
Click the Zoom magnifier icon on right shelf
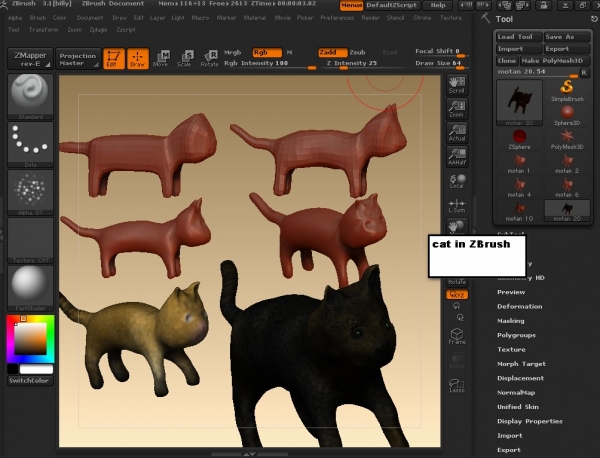click(x=457, y=109)
